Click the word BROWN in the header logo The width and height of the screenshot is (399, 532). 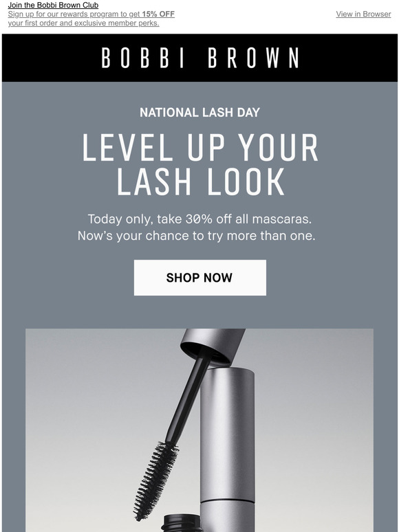point(254,58)
